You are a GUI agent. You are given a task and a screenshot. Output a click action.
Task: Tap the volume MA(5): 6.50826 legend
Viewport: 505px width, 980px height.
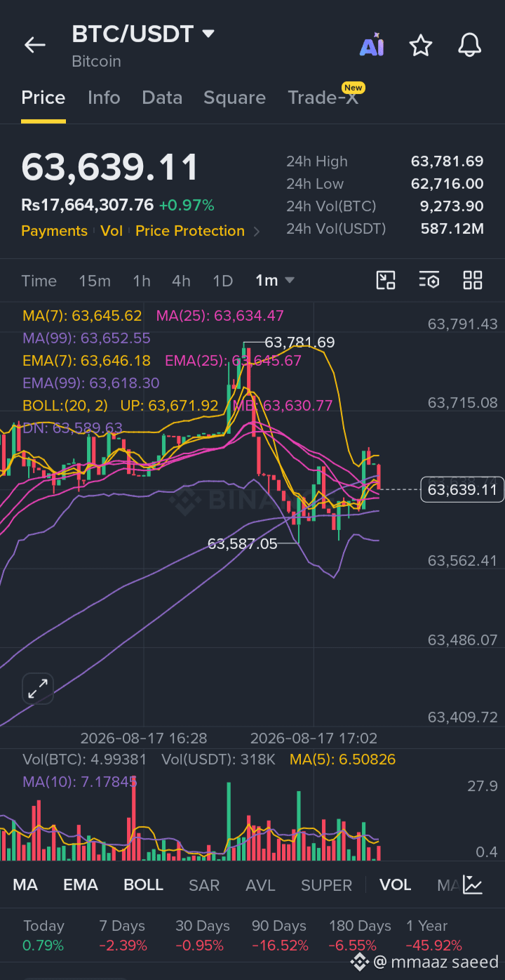pos(343,760)
